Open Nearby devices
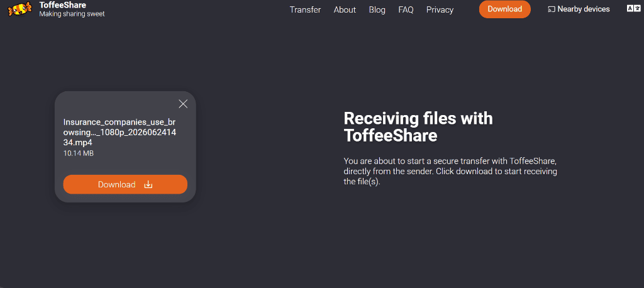644x288 pixels. (579, 9)
